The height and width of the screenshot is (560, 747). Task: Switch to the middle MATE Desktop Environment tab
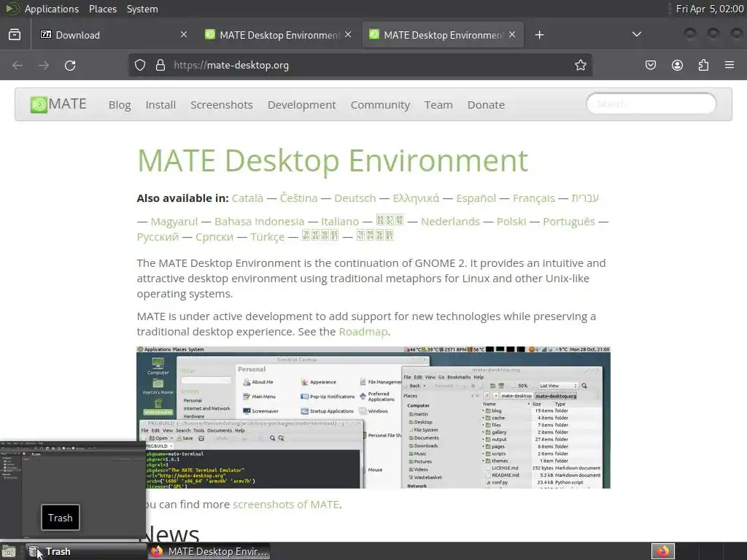pyautogui.click(x=279, y=35)
